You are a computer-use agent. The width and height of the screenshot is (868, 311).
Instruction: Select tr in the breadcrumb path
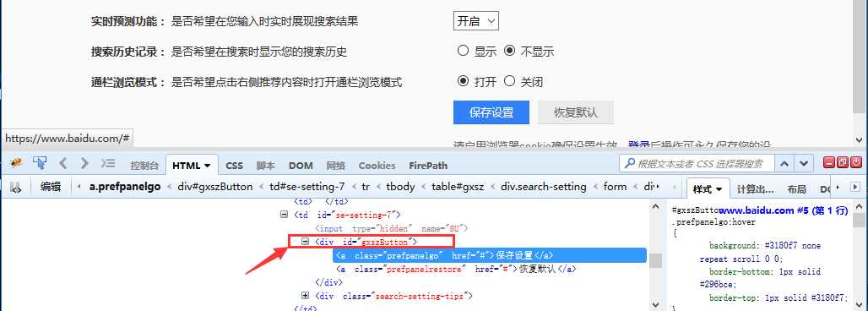pos(366,187)
